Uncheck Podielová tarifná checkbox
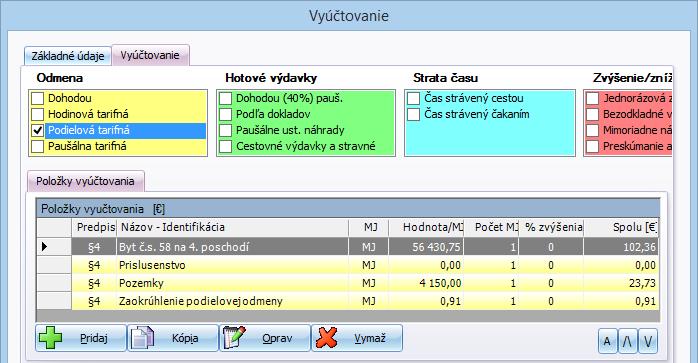Viewport: 698px width, 363px height. click(38, 131)
